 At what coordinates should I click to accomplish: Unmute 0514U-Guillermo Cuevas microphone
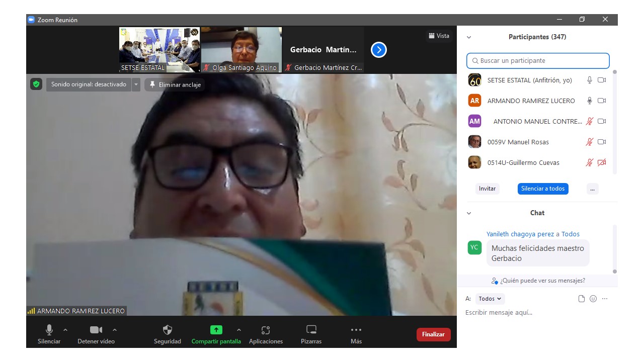coord(590,162)
